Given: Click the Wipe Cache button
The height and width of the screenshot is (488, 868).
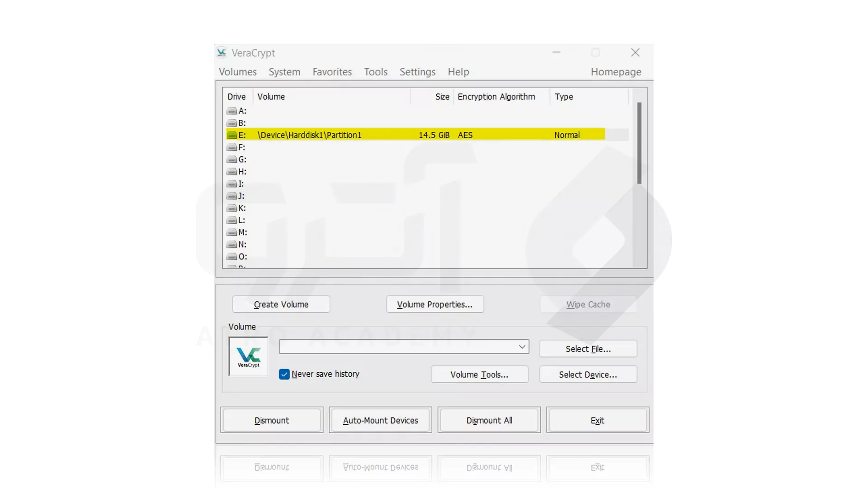Looking at the screenshot, I should (x=588, y=305).
